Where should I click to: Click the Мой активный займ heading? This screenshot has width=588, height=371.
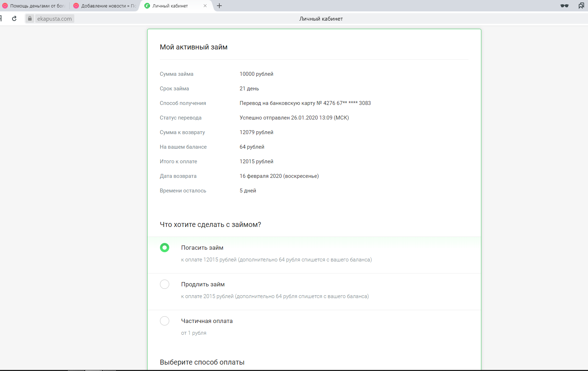coord(194,47)
